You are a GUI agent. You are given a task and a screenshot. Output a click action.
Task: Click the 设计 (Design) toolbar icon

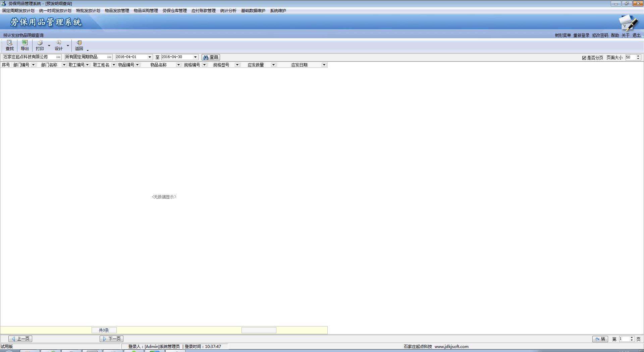click(x=59, y=45)
